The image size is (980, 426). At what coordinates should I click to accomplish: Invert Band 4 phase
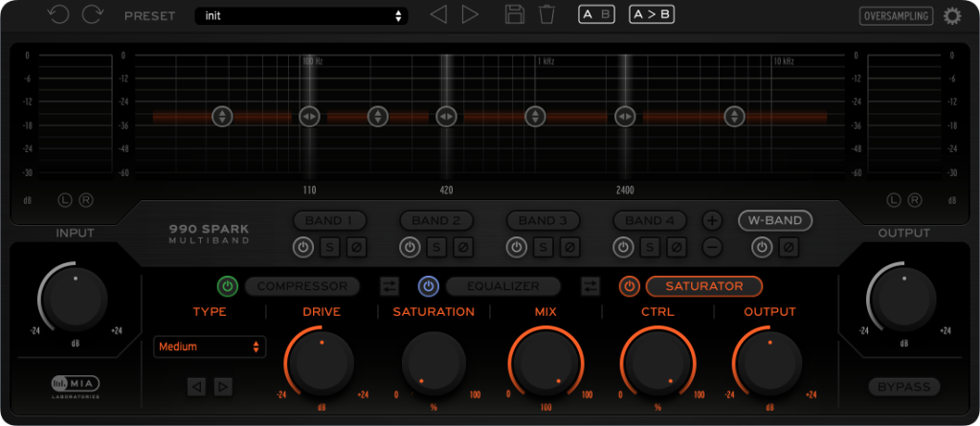click(677, 247)
